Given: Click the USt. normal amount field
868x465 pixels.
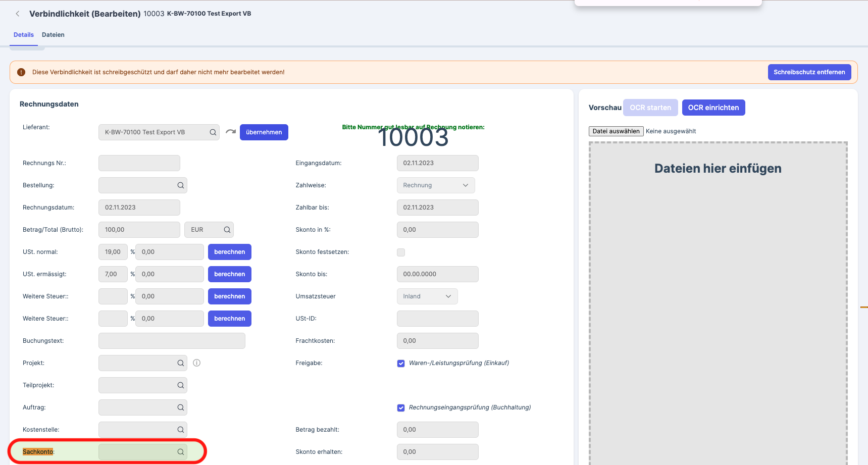Looking at the screenshot, I should (x=170, y=252).
